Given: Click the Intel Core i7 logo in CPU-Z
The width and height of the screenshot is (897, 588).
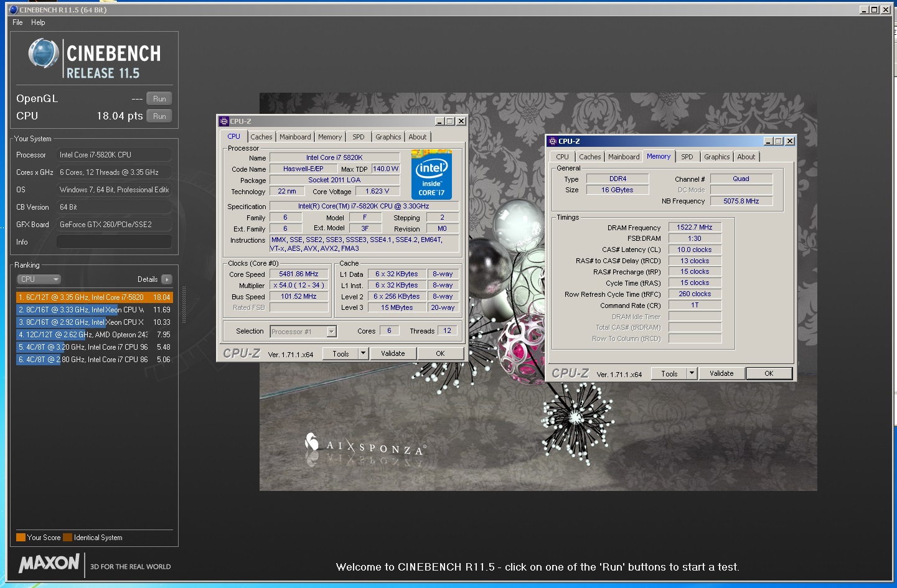Looking at the screenshot, I should [431, 174].
